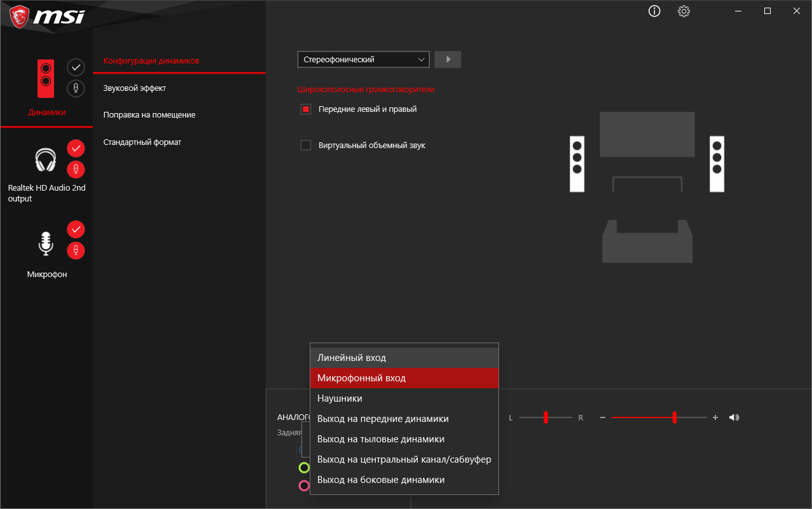Screen dimensions: 812x509
Task: Choose Выход на тыловые динамики
Action: click(404, 439)
